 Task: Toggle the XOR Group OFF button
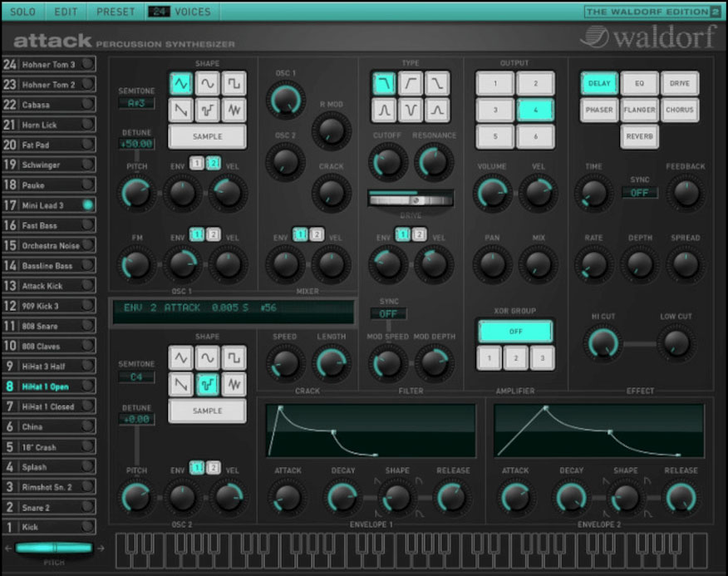(514, 331)
